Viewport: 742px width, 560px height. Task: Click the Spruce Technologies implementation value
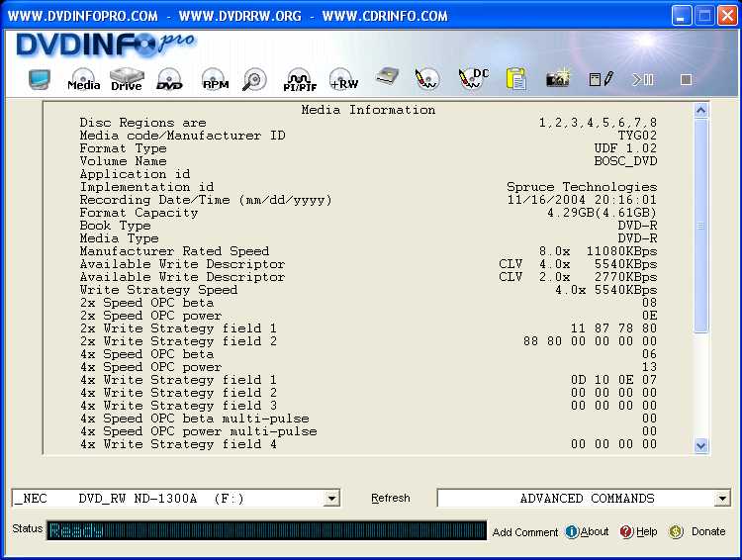(x=582, y=187)
